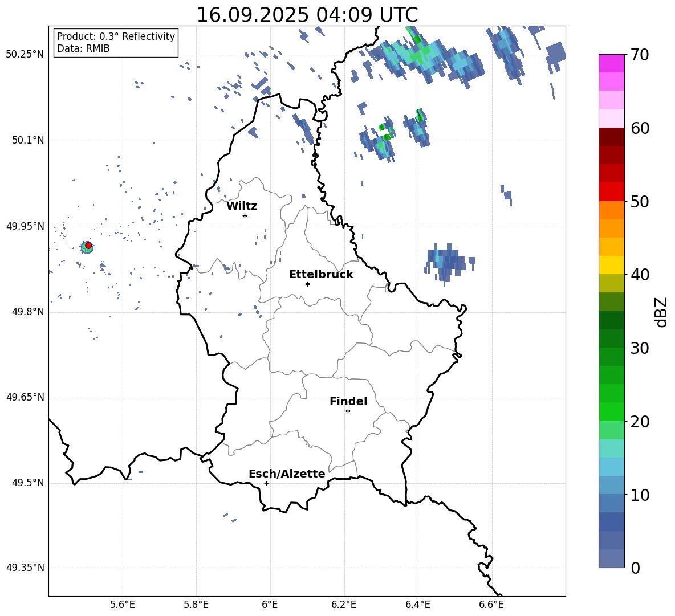Click the 6.2°E longitude tick label

tap(344, 605)
